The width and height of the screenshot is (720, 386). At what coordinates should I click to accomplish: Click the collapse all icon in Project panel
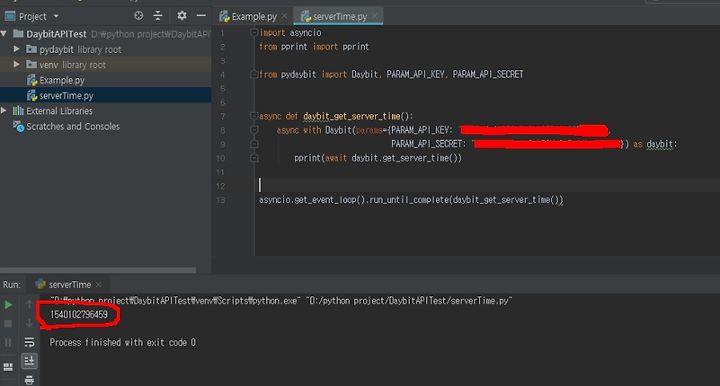tap(158, 16)
